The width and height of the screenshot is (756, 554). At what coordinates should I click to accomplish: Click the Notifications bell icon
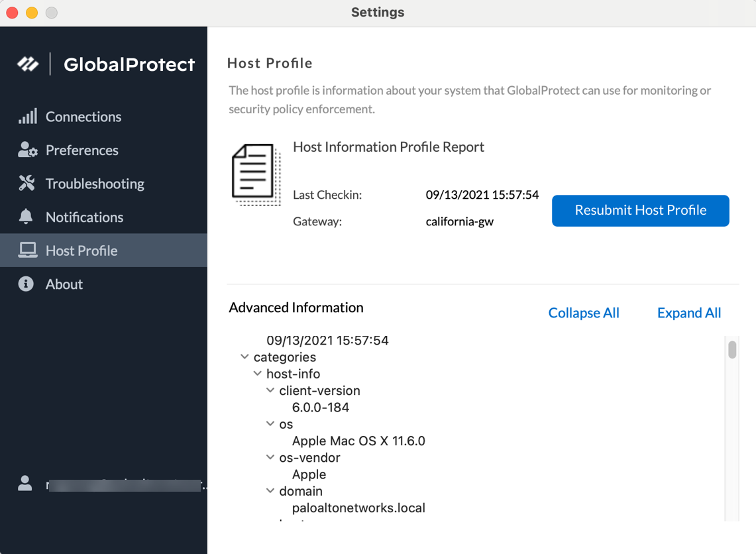(x=26, y=217)
